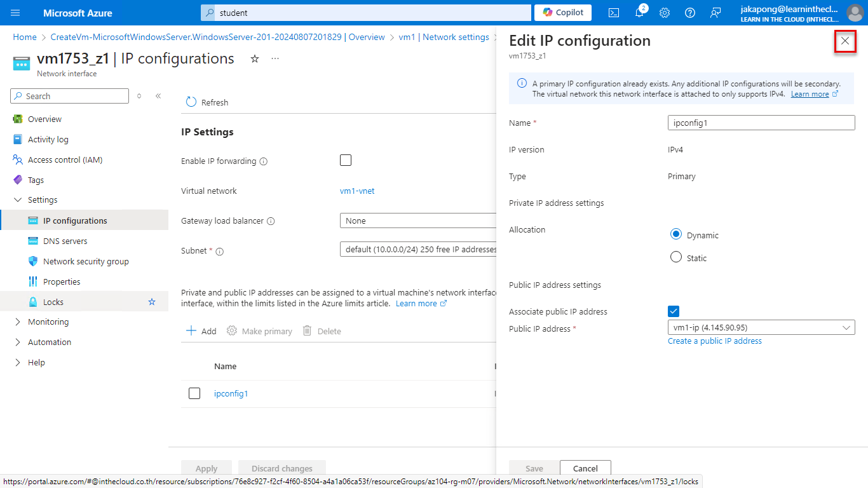
Task: Open the Subnet dropdown
Action: coord(418,249)
